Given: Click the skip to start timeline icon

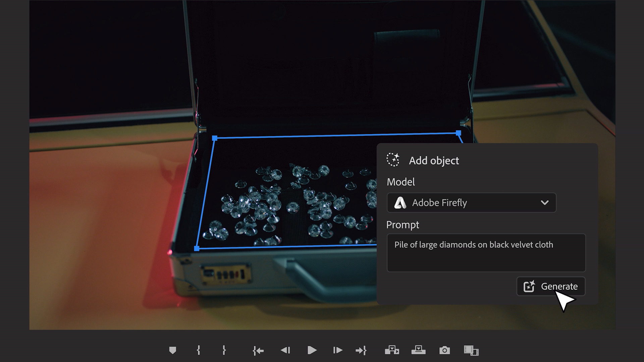Looking at the screenshot, I should coord(258,350).
